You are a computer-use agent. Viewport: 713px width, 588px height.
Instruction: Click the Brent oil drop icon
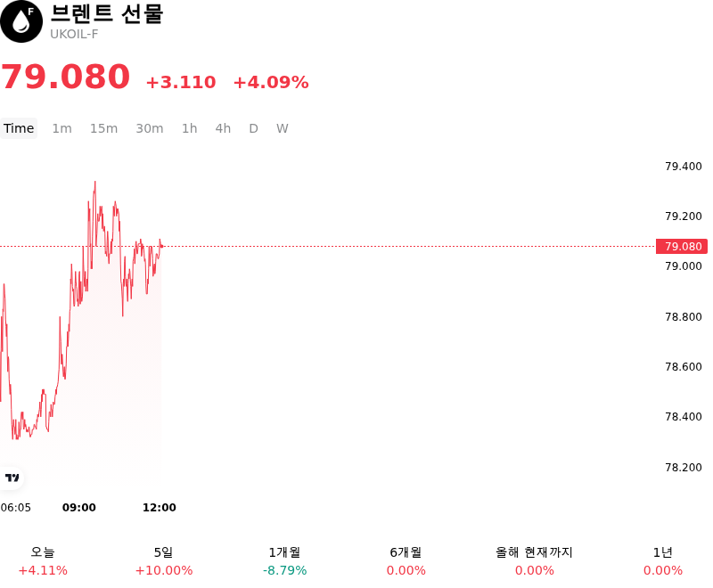point(21,21)
